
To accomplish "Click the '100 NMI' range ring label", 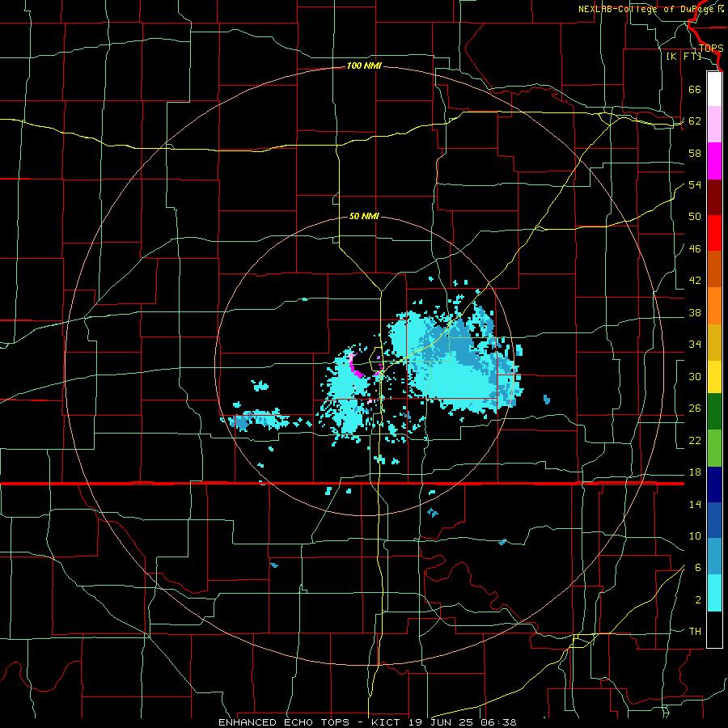I will (x=364, y=66).
